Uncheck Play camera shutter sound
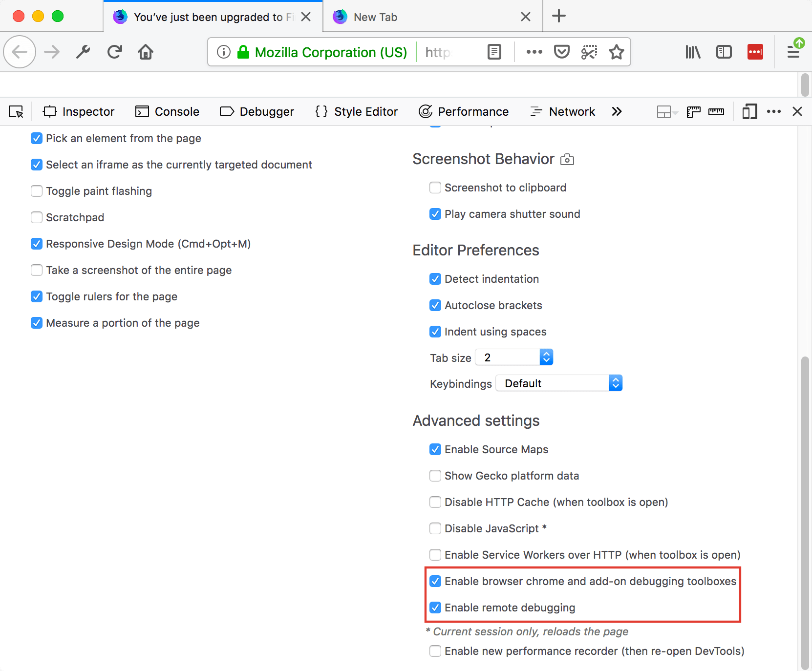Image resolution: width=812 pixels, height=671 pixels. [435, 214]
